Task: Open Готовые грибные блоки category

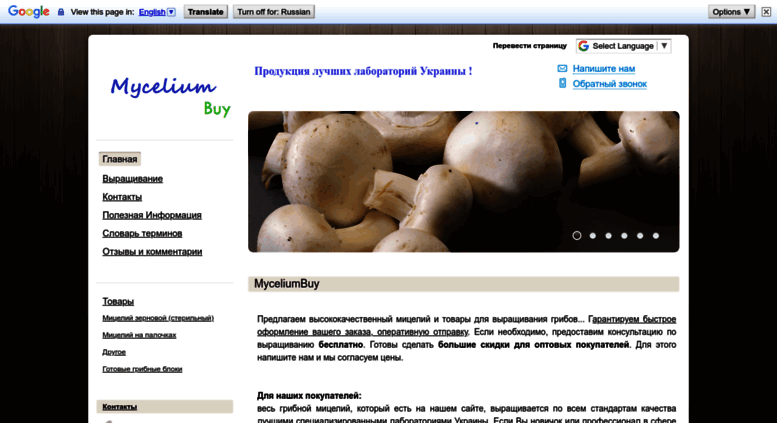Action: [x=142, y=369]
